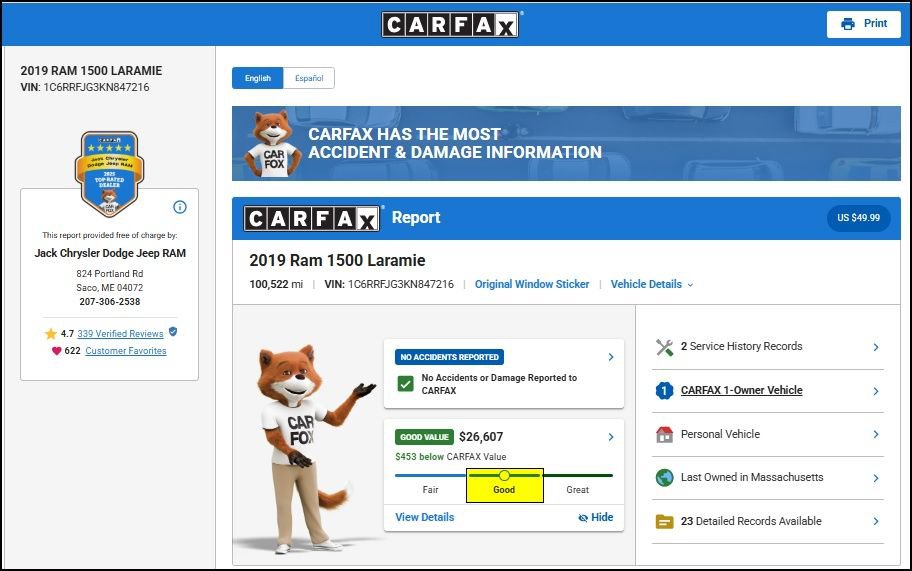Click the pink heart favorites icon
The height and width of the screenshot is (571, 912).
click(56, 351)
